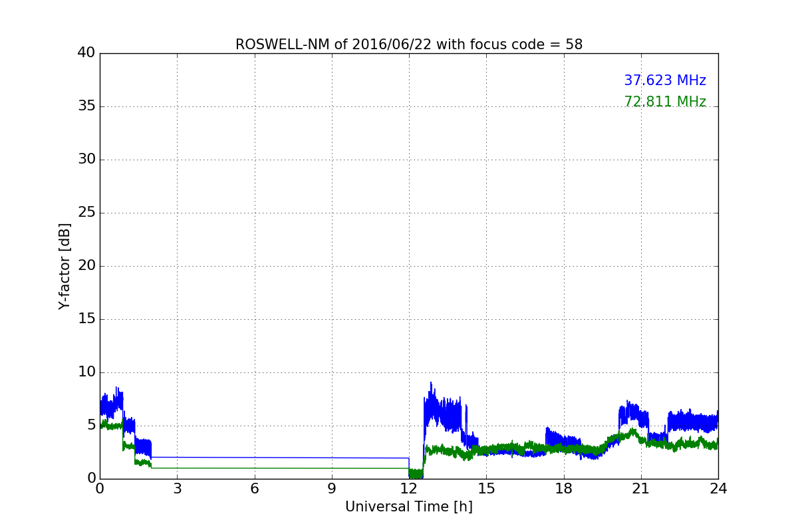Click the y-axis tick label '25'

point(86,213)
